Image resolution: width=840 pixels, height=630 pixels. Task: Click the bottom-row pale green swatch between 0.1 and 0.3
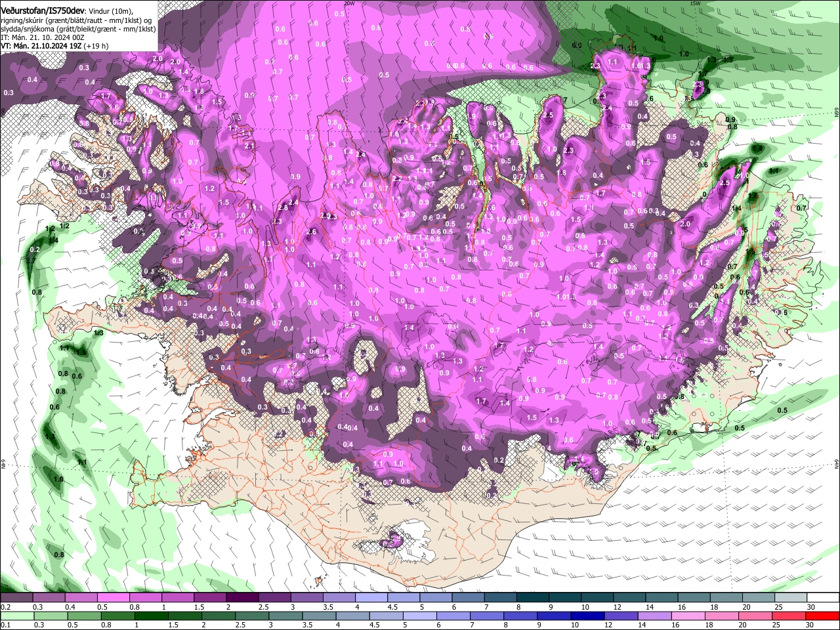coord(17,616)
